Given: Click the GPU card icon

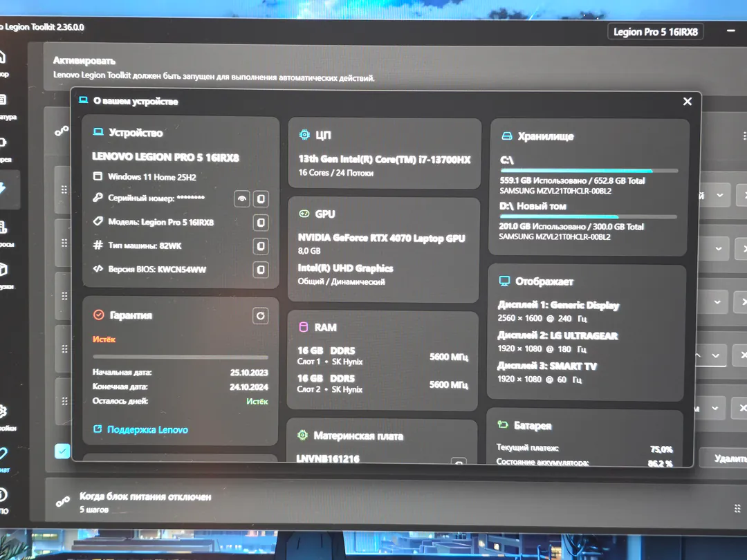Looking at the screenshot, I should click(x=304, y=214).
